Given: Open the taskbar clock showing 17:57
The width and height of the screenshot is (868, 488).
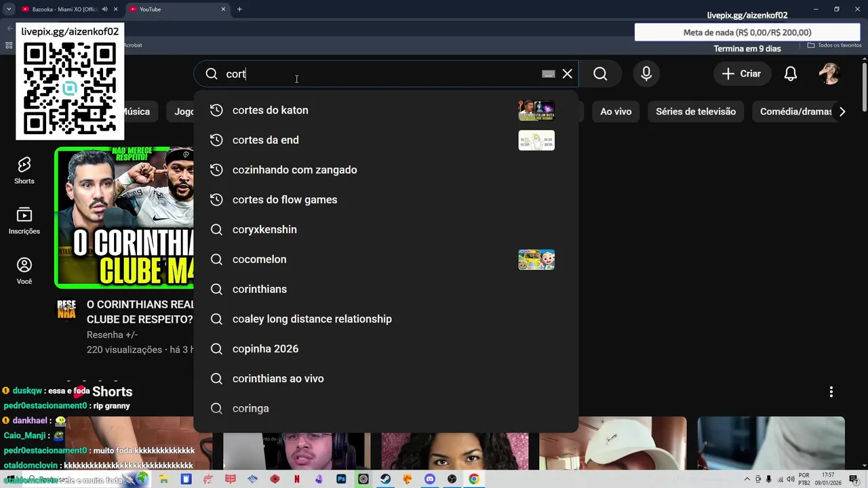Looking at the screenshot, I should [x=827, y=479].
